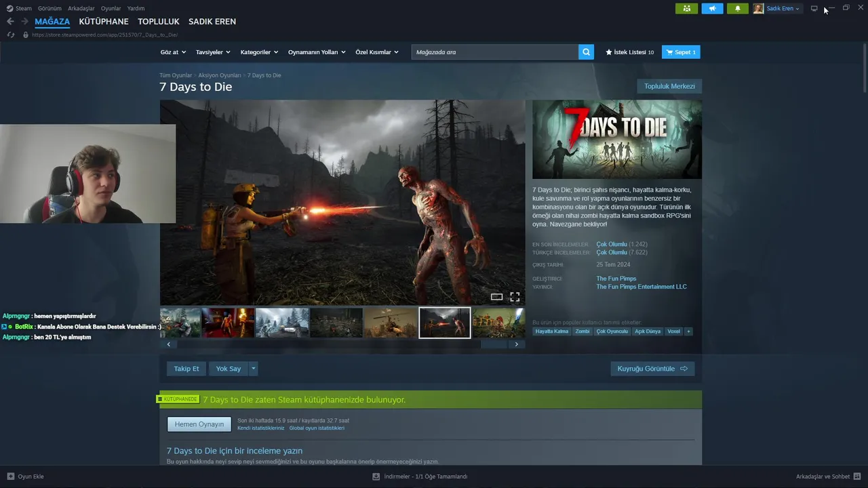
Task: Expand the Kategoriler dropdown
Action: click(259, 52)
